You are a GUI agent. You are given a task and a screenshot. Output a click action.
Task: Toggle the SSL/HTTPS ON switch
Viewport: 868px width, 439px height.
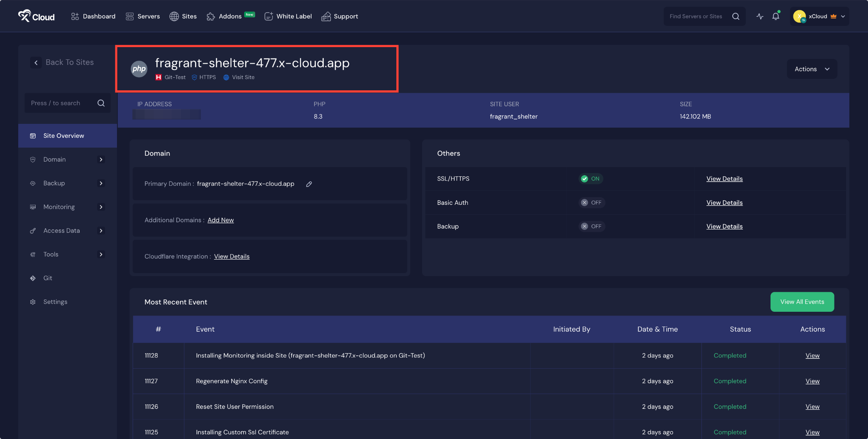pyautogui.click(x=591, y=179)
